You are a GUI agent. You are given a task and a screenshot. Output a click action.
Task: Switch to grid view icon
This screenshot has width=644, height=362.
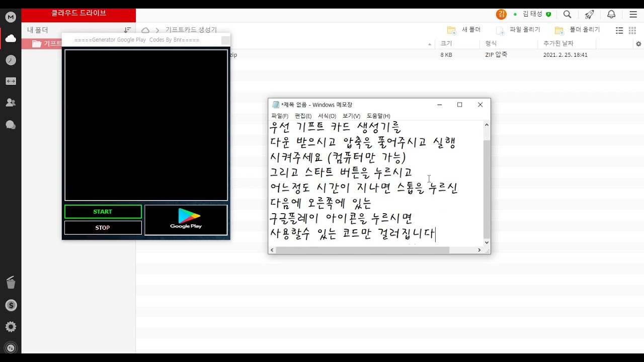tap(632, 30)
